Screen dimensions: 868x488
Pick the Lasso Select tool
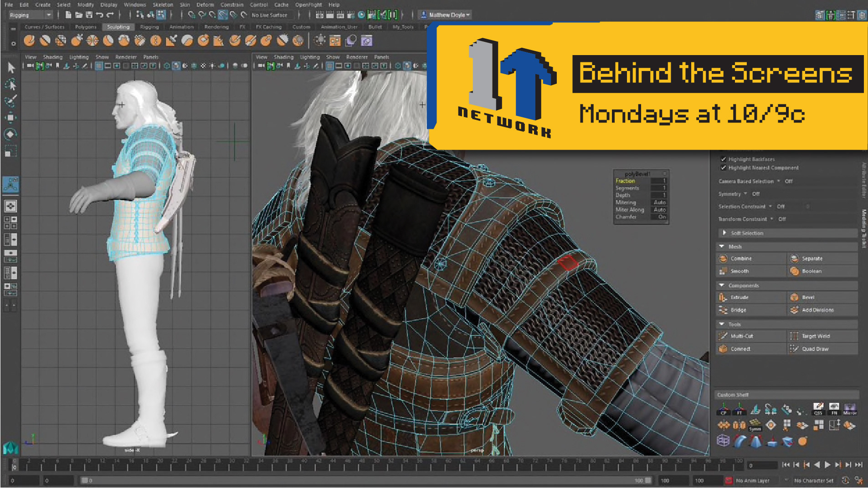click(11, 85)
